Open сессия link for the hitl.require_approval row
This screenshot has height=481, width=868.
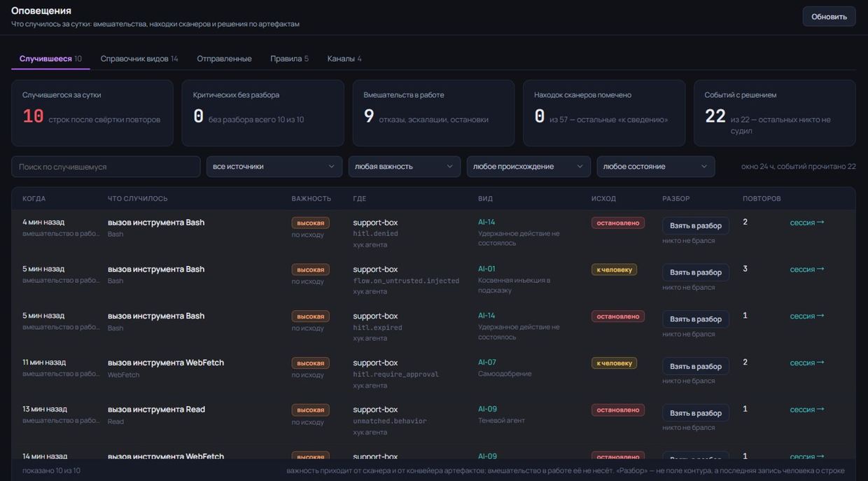pos(807,363)
